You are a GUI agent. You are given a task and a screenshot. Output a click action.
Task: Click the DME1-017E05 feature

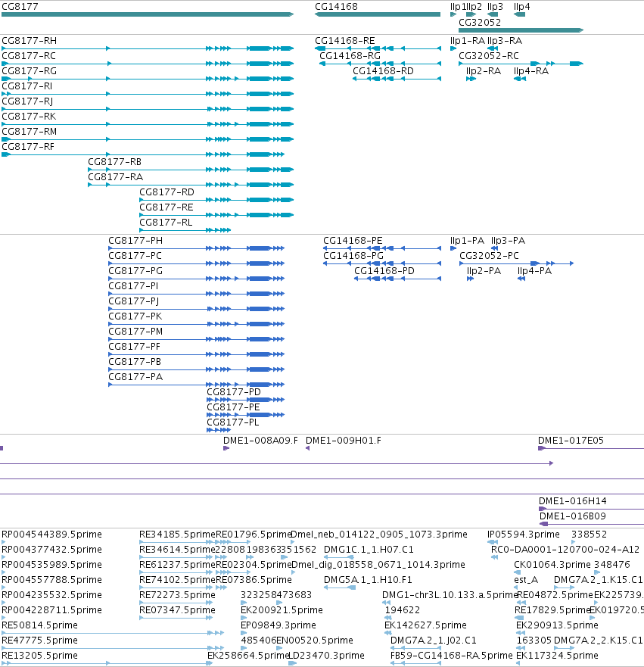[591, 448]
